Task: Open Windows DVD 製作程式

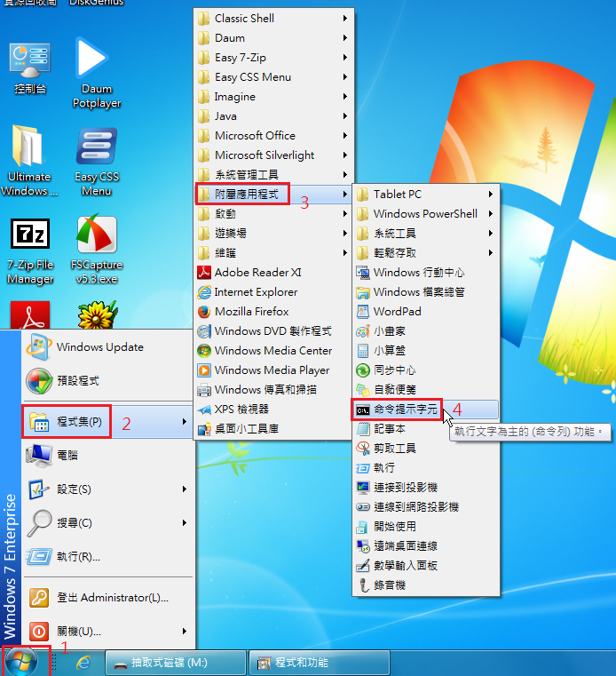Action: point(273,331)
